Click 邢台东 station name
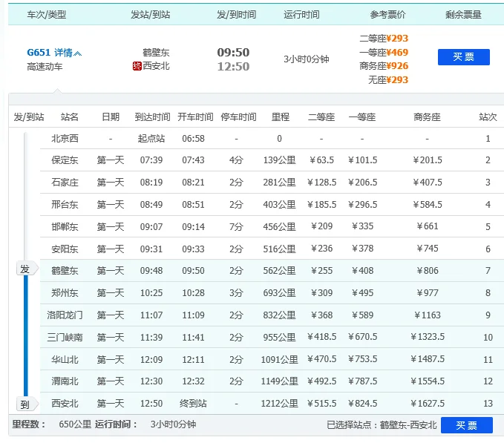Screen dimensions: 504x443 click(65, 205)
